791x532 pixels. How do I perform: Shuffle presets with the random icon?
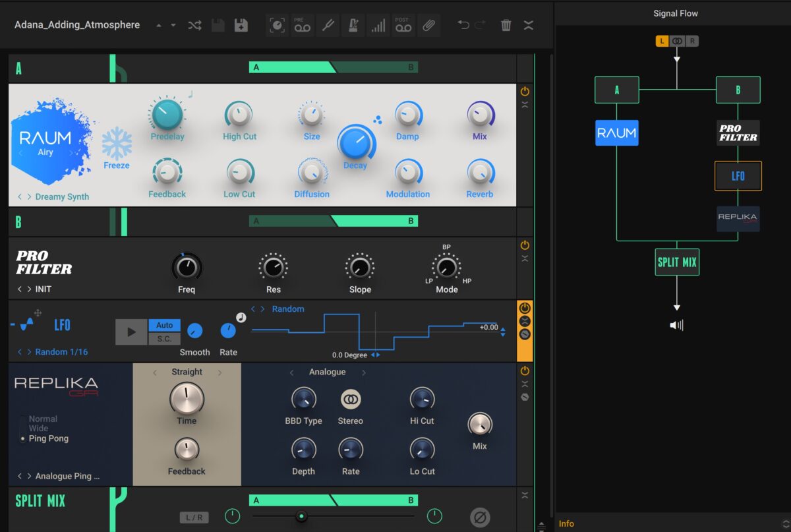[x=194, y=26]
